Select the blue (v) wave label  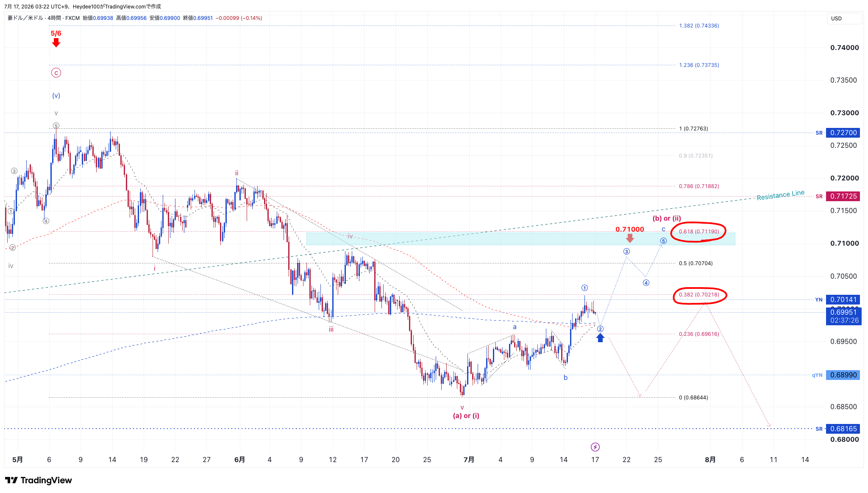click(x=56, y=95)
